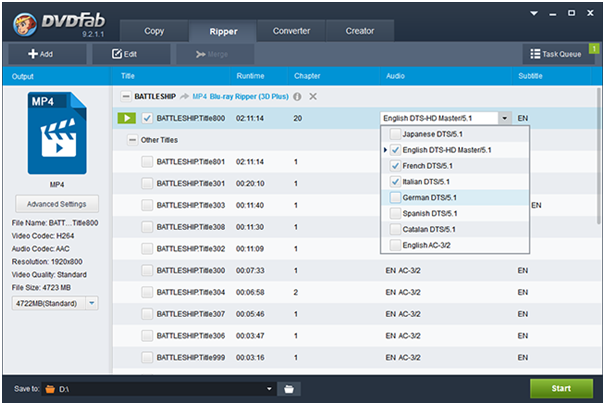Play preview of BATTLESHIP.Title800
Viewport: 605px width, 405px height.
point(128,118)
